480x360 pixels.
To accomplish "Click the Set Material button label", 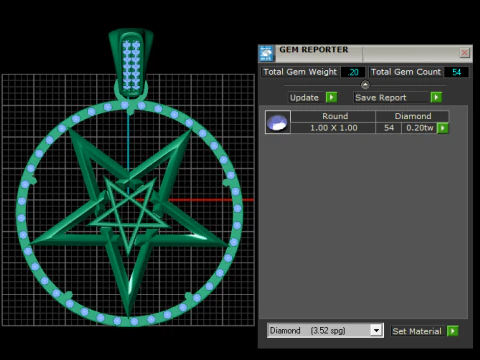I will (417, 331).
